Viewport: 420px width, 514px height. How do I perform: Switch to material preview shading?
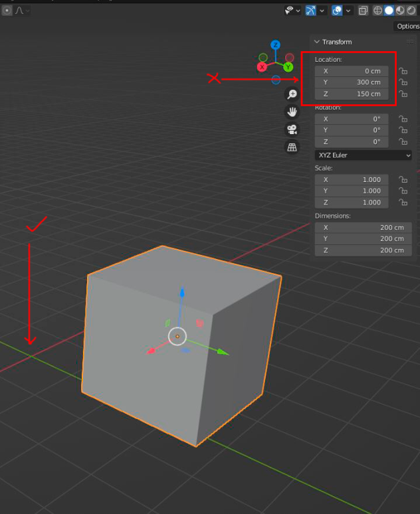point(400,11)
